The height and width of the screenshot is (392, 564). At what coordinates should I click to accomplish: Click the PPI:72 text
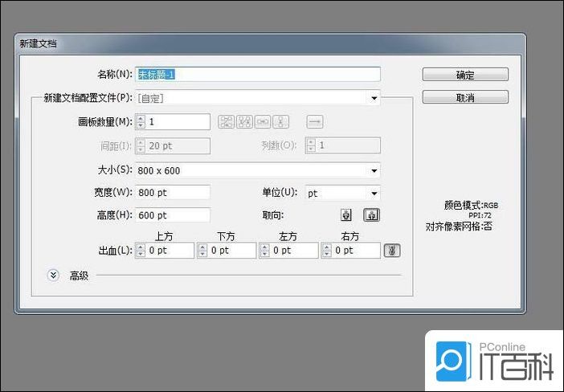(x=480, y=215)
